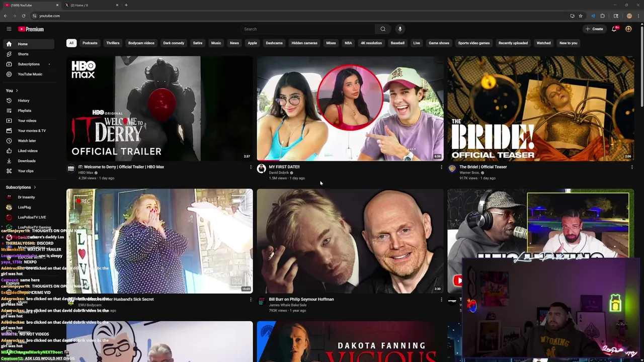Expand the You section chevron
The height and width of the screenshot is (362, 644).
17,90
